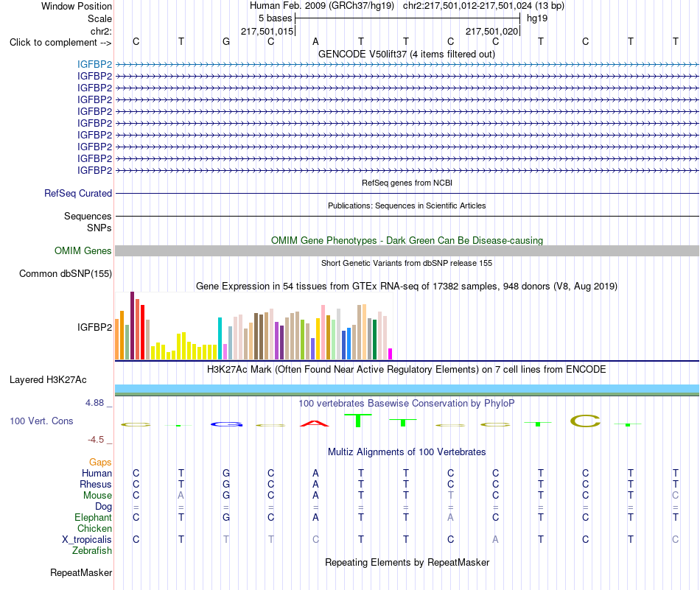700x590 pixels.
Task: Click the 'Click to complement -->' label
Action: coord(60,43)
